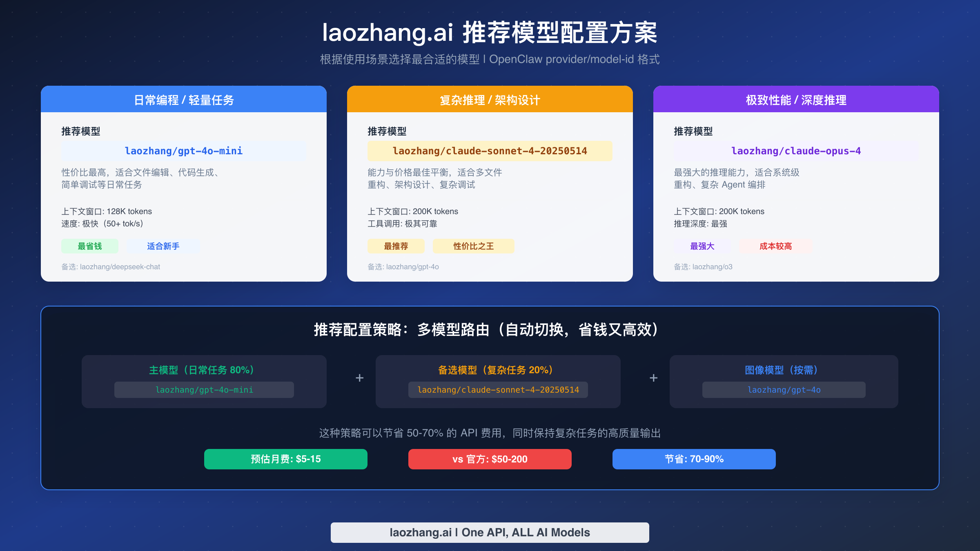Click the 最推荐 badge
Image resolution: width=980 pixels, height=551 pixels.
[396, 246]
